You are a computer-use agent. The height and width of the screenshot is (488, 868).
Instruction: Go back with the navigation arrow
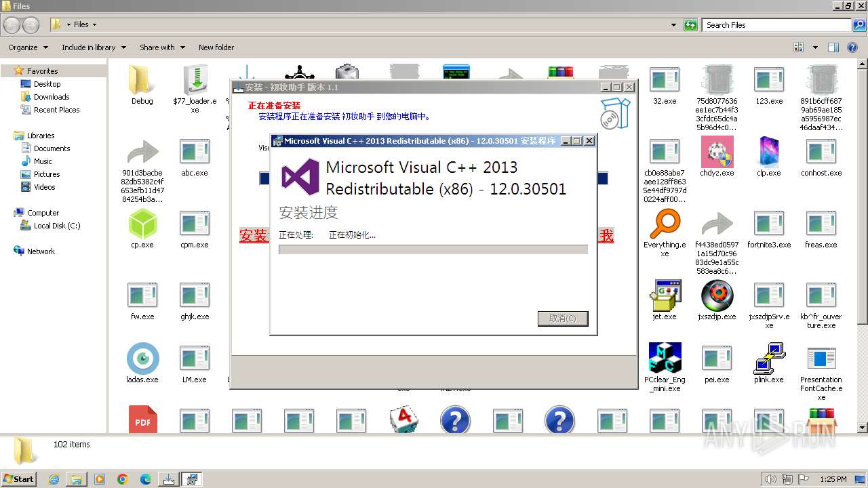point(12,25)
